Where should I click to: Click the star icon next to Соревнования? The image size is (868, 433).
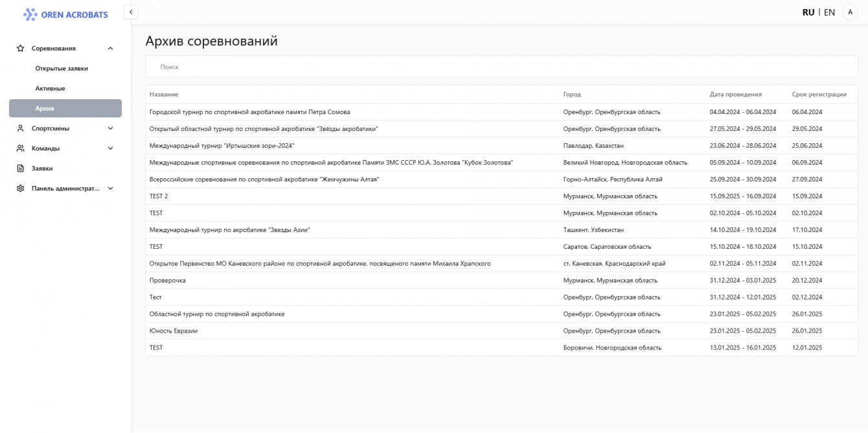(x=20, y=48)
